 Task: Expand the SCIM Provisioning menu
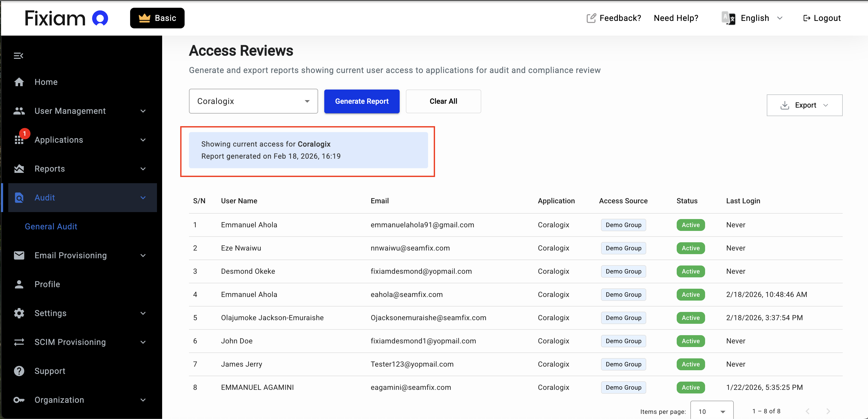click(x=70, y=342)
